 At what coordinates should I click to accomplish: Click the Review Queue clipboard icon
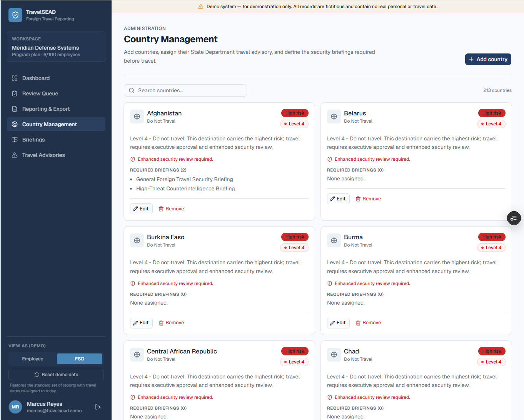point(15,93)
